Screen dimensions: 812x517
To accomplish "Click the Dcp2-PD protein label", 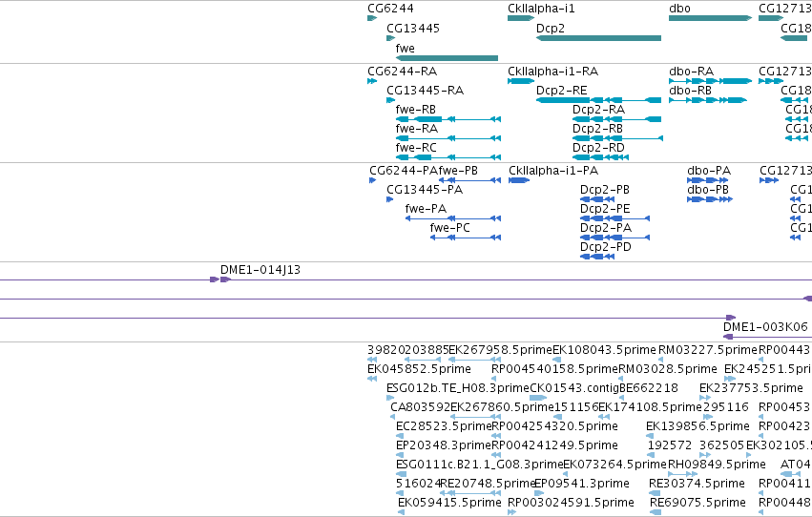I will (x=606, y=247).
